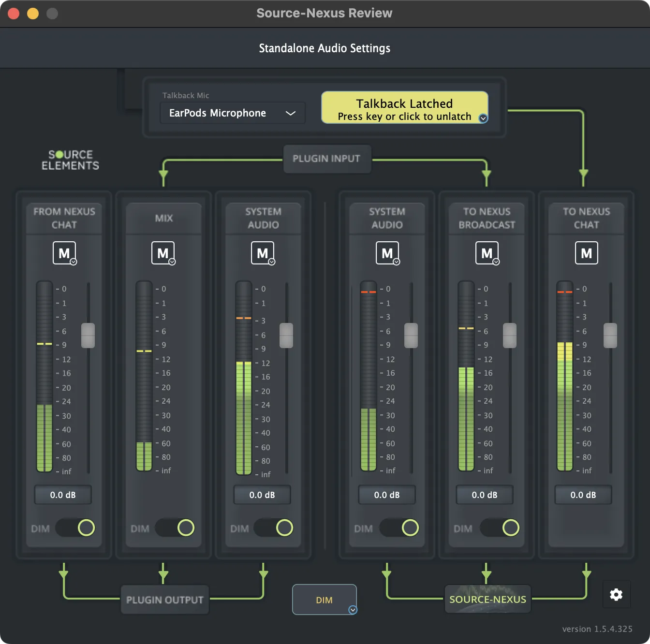
Task: Click the 0.0 dB field under TO NEXUS CHAT
Action: [583, 495]
